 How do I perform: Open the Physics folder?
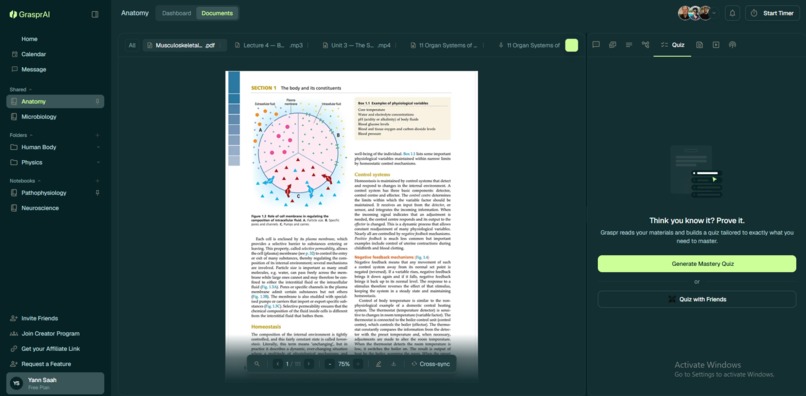(x=55, y=163)
